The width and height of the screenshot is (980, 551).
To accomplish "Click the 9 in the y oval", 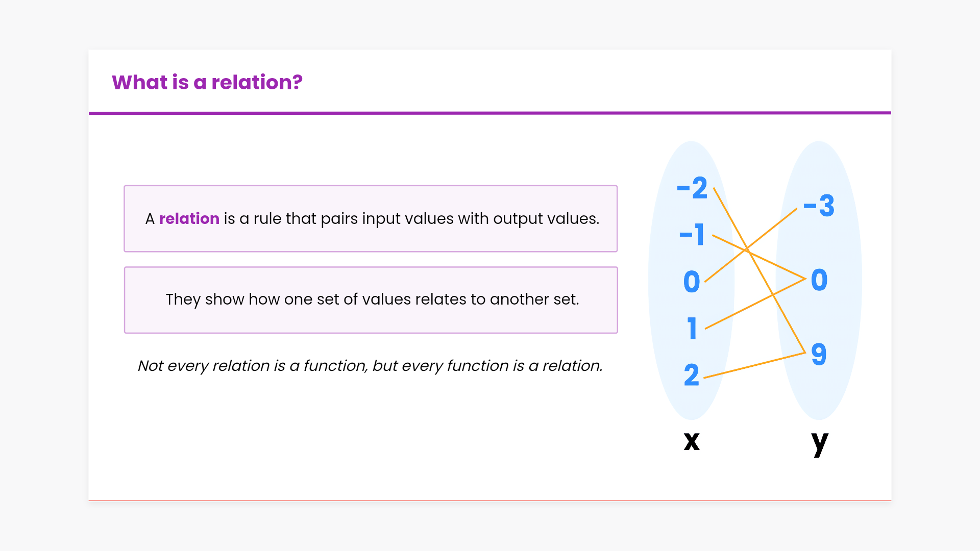I will coord(819,354).
